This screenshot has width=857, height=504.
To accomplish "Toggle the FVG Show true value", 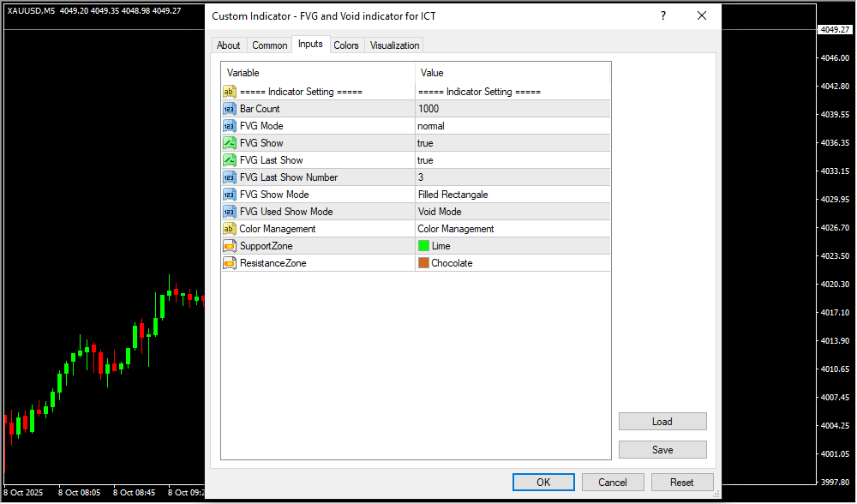I will click(512, 143).
